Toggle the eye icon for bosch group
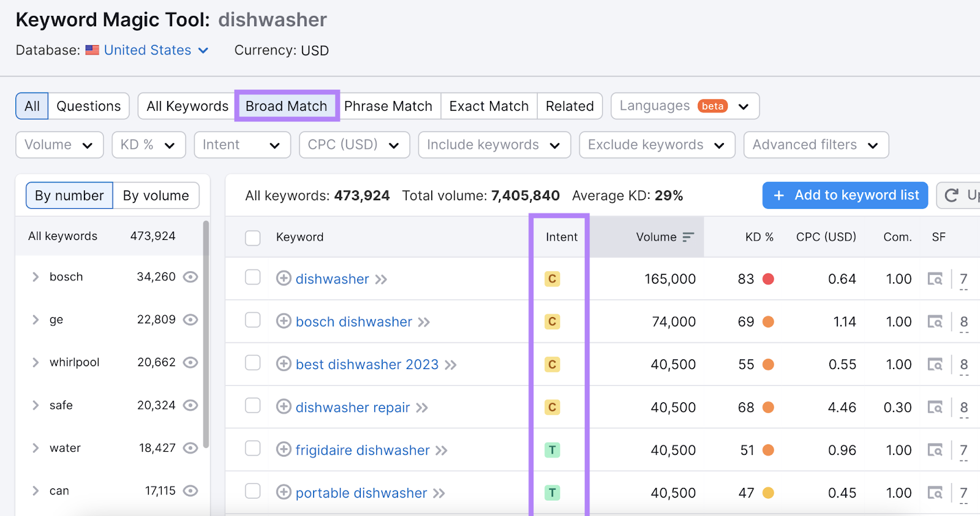Image resolution: width=980 pixels, height=516 pixels. 190,277
